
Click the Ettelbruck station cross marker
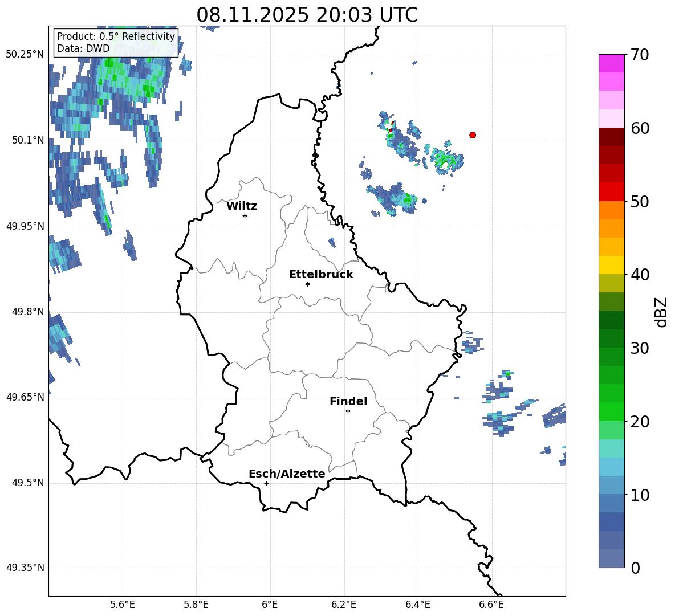click(x=307, y=284)
